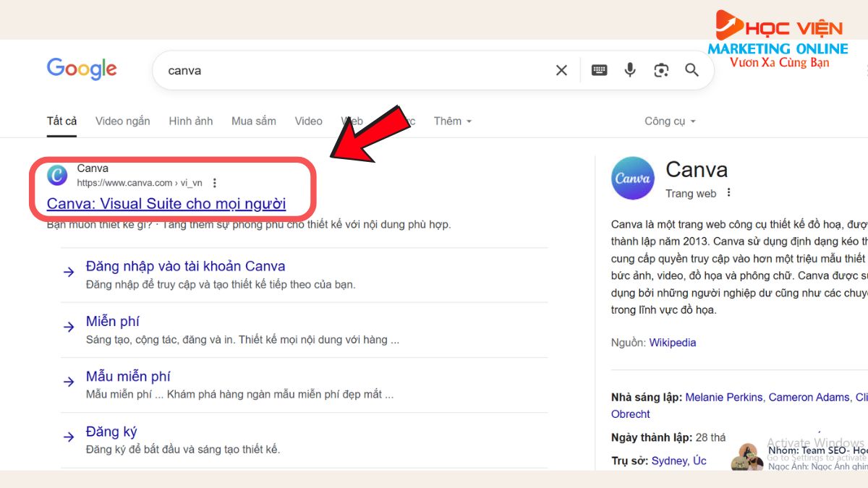Click the https://www.canva.com › vi_vn URL text

coord(140,183)
